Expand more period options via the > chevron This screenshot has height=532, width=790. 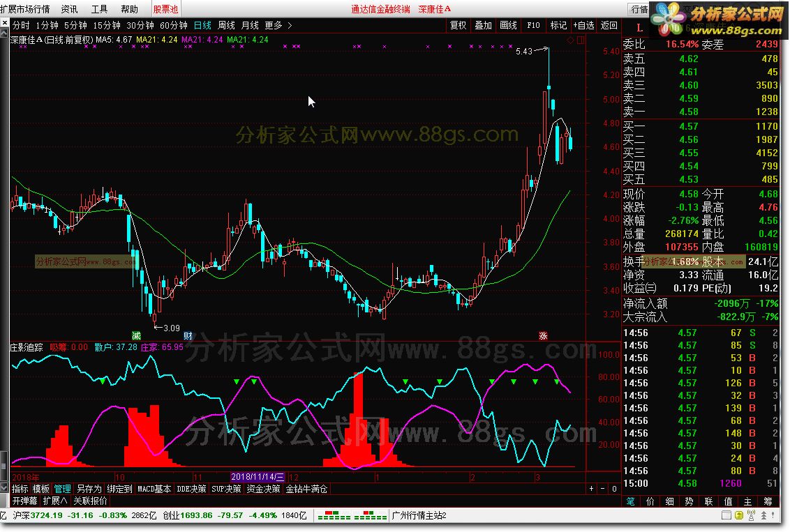coord(290,25)
